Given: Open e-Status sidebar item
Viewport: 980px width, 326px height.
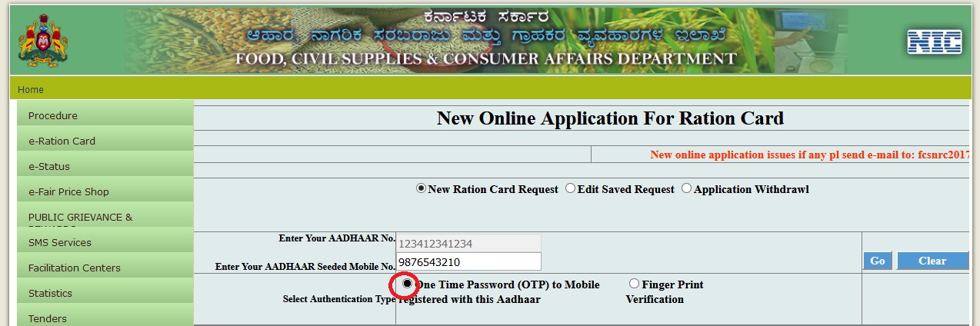Looking at the screenshot, I should pyautogui.click(x=49, y=166).
